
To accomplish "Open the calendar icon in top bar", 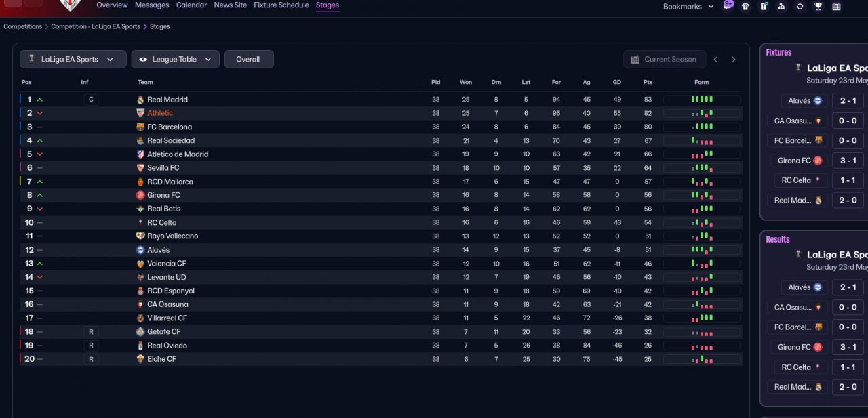I will (x=836, y=6).
